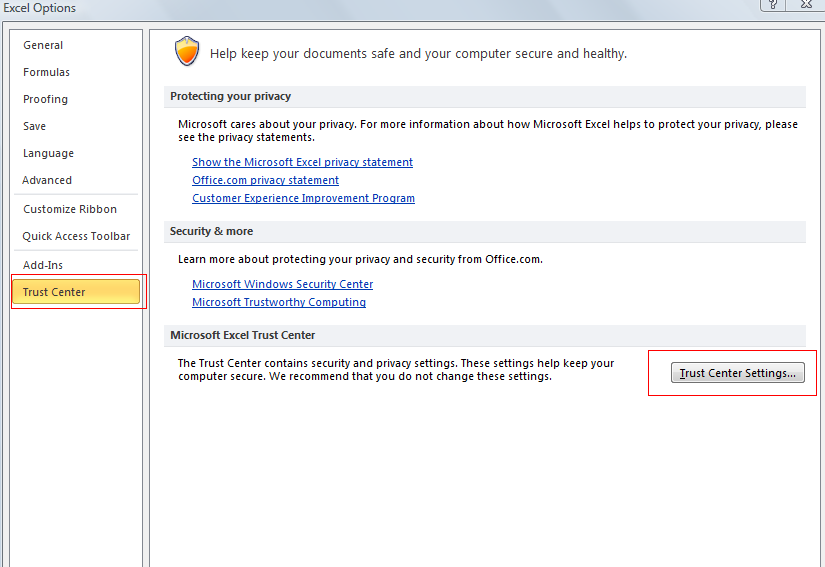This screenshot has height=567, width=825.
Task: Open the Microsoft Windows Security Center link
Action: point(283,284)
